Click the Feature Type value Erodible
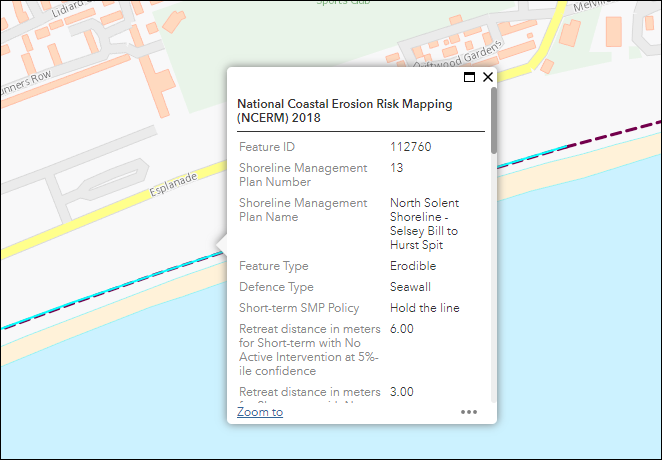Screen dimensions: 662x460 (x=413, y=266)
